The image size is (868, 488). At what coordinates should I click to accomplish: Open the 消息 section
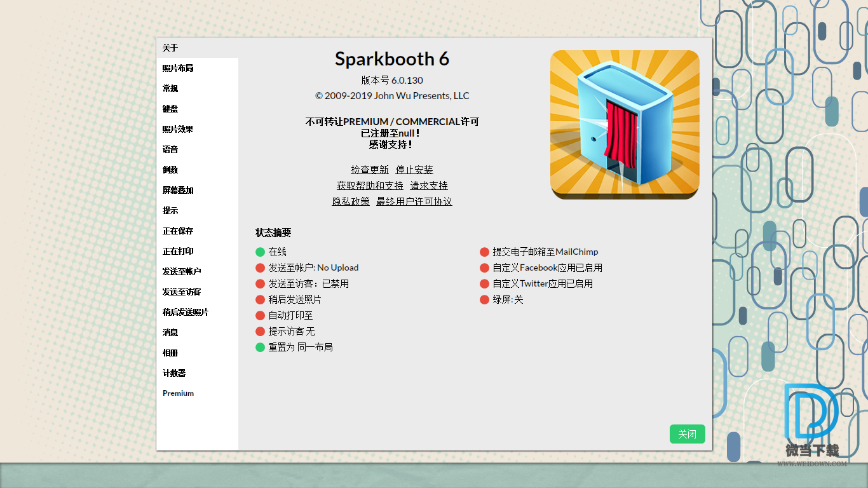(x=197, y=332)
